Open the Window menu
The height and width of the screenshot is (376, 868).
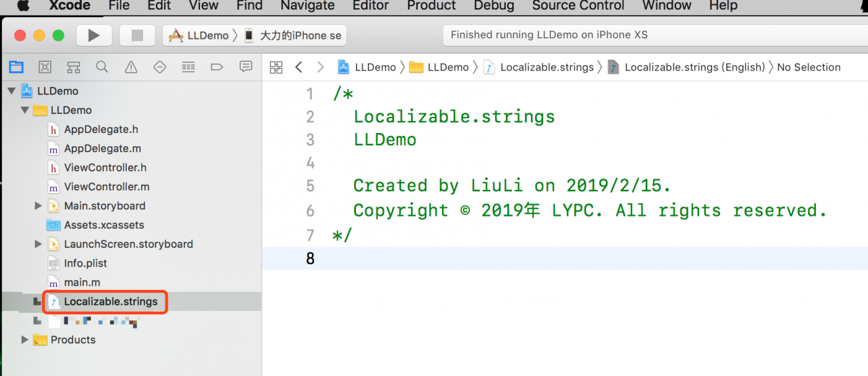point(667,5)
